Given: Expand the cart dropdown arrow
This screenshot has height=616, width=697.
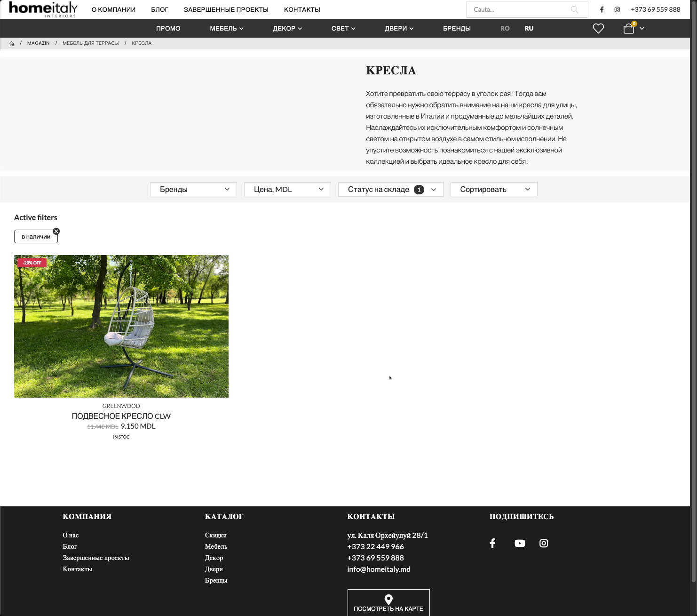Looking at the screenshot, I should [x=642, y=29].
